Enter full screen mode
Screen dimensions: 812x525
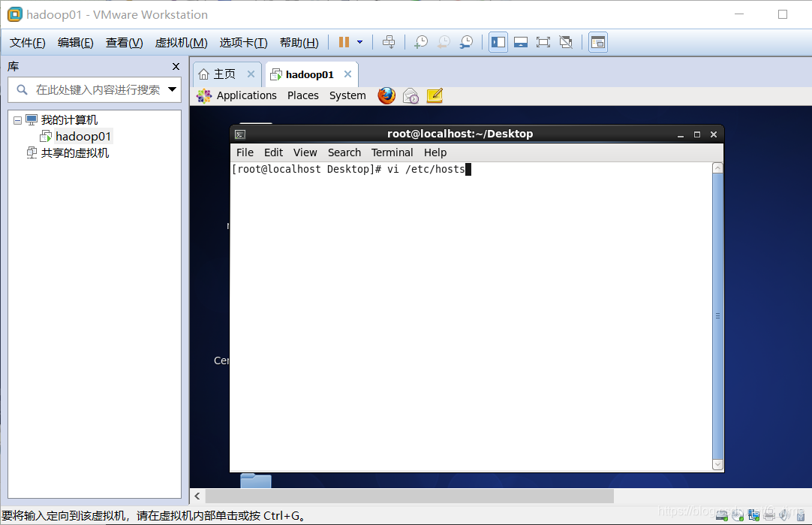point(543,42)
